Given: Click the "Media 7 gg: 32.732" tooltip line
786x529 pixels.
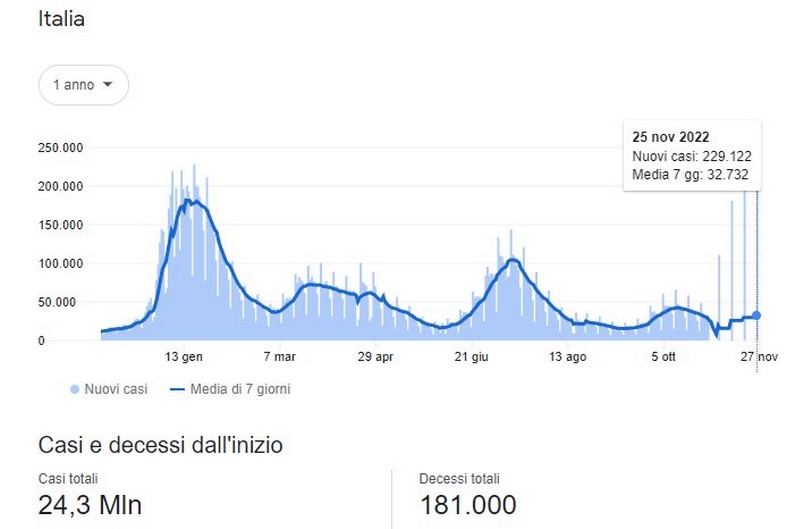Looking at the screenshot, I should point(690,176).
